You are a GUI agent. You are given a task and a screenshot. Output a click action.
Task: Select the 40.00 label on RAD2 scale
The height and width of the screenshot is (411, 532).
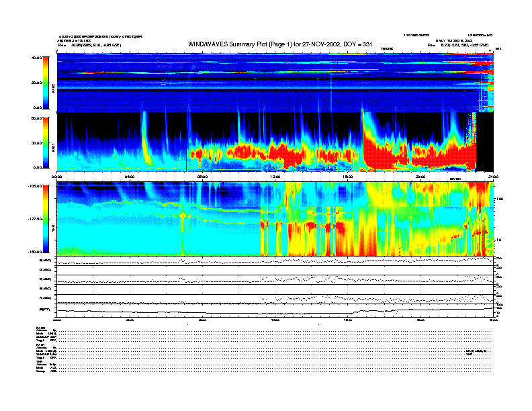pyautogui.click(x=36, y=58)
